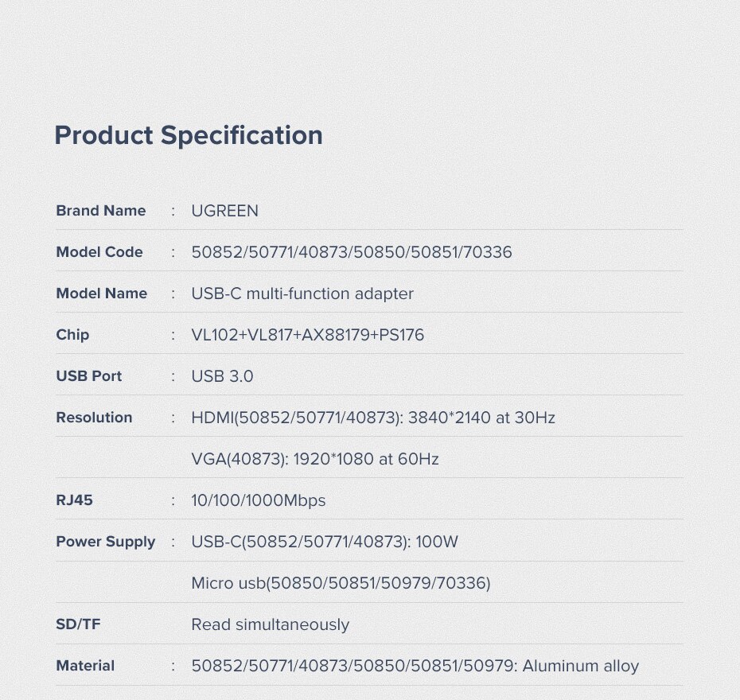This screenshot has height=700, width=740.
Task: Click the Micro usb models line
Action: 341,583
